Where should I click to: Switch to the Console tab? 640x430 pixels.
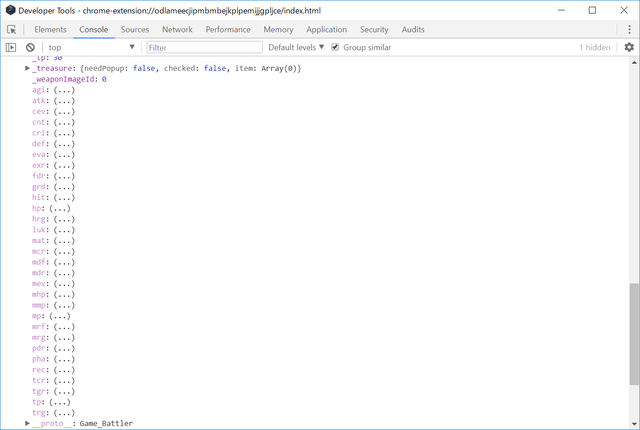[x=93, y=29]
